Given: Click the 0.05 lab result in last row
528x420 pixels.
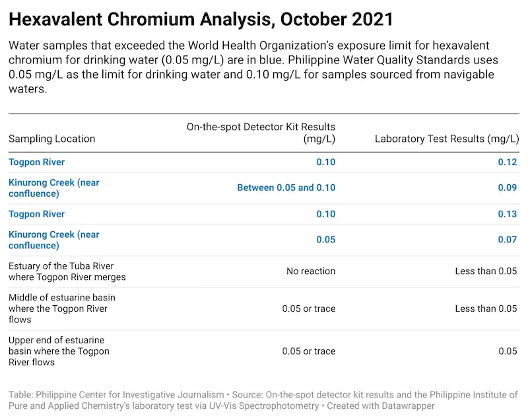Looking at the screenshot, I should pos(508,351).
